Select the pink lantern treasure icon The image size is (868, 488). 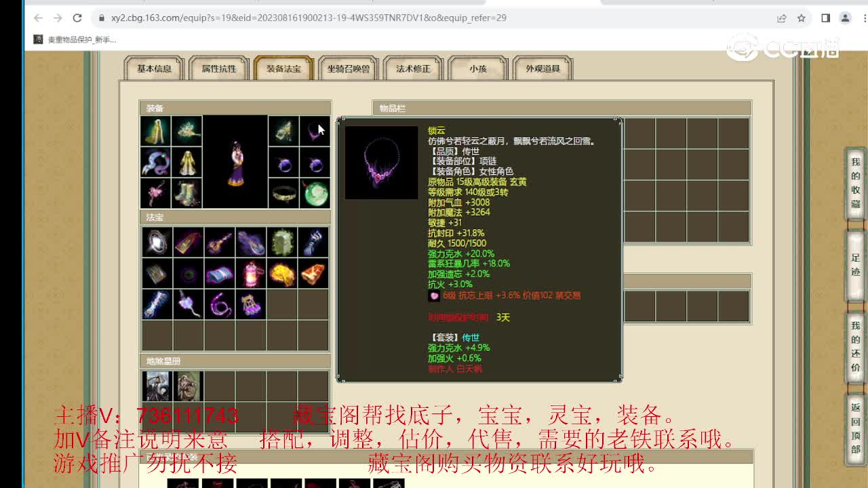251,273
